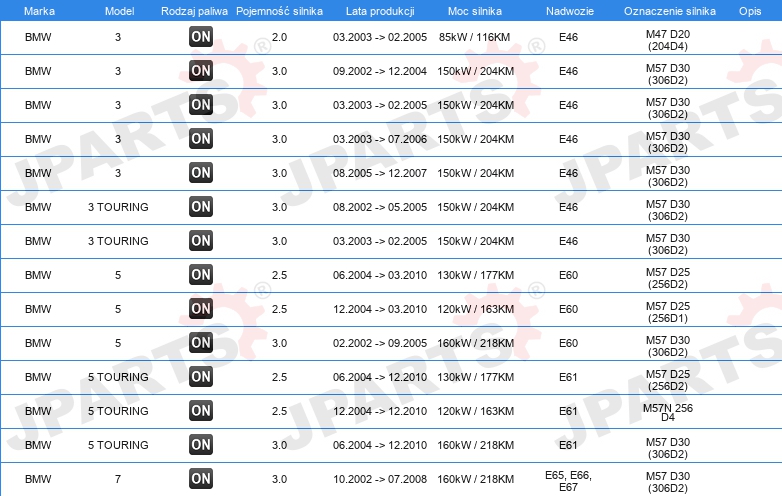The image size is (782, 496).
Task: Click model 7 in the last row
Action: coord(118,479)
